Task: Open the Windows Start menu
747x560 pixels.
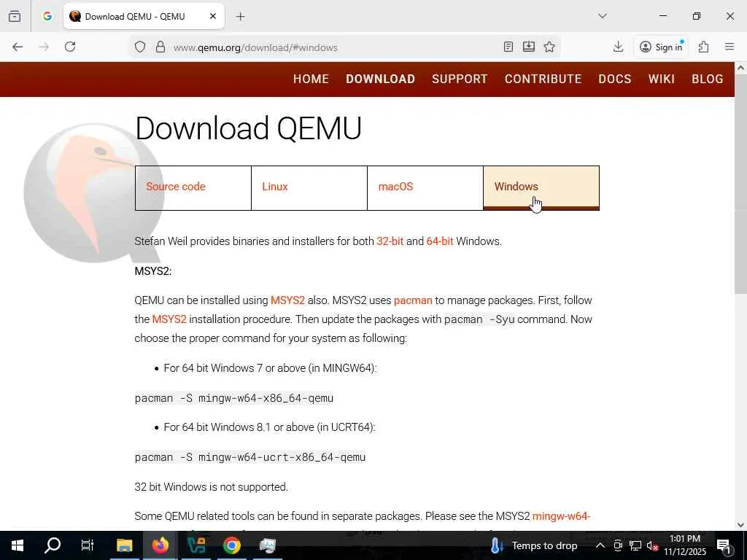Action: (x=18, y=545)
